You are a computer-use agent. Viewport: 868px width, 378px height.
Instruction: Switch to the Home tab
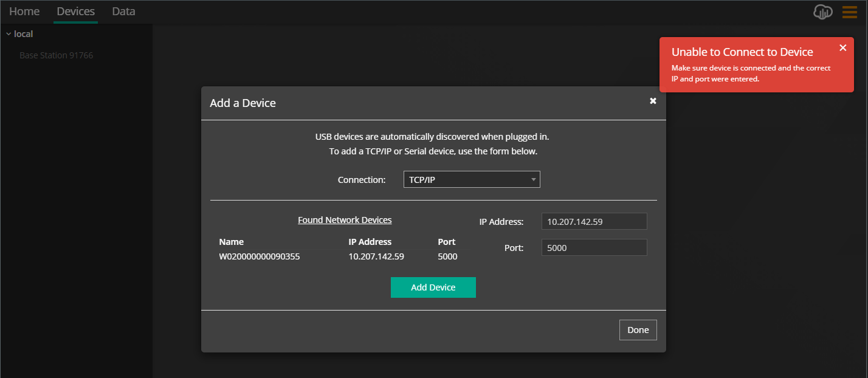coord(24,11)
